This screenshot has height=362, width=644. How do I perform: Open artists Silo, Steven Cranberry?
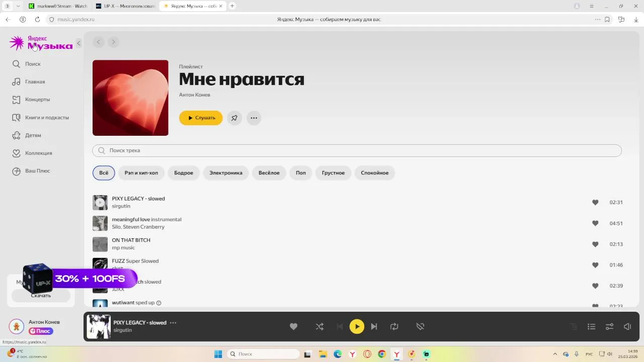click(x=138, y=227)
